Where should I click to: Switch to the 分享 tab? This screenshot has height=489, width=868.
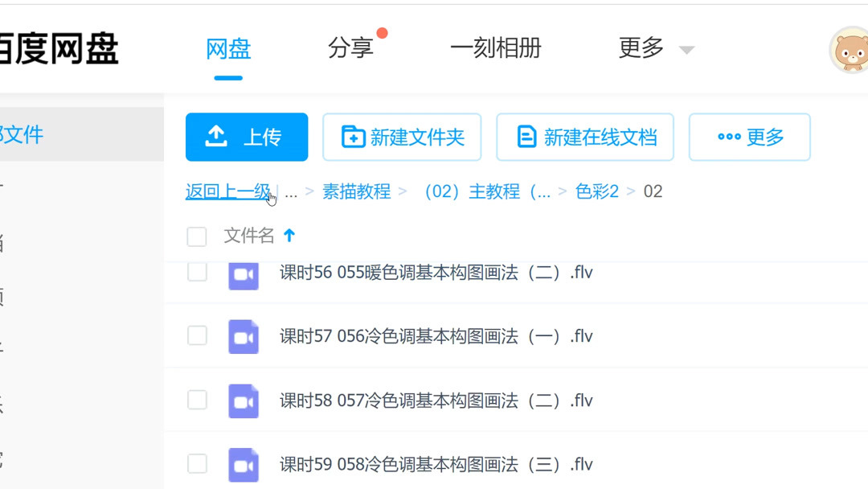(351, 47)
